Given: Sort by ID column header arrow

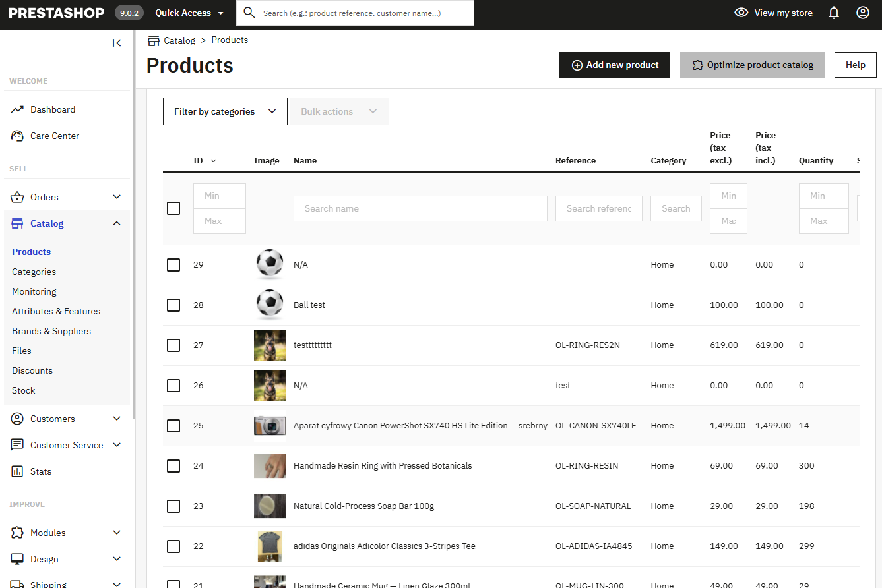Looking at the screenshot, I should 213,161.
